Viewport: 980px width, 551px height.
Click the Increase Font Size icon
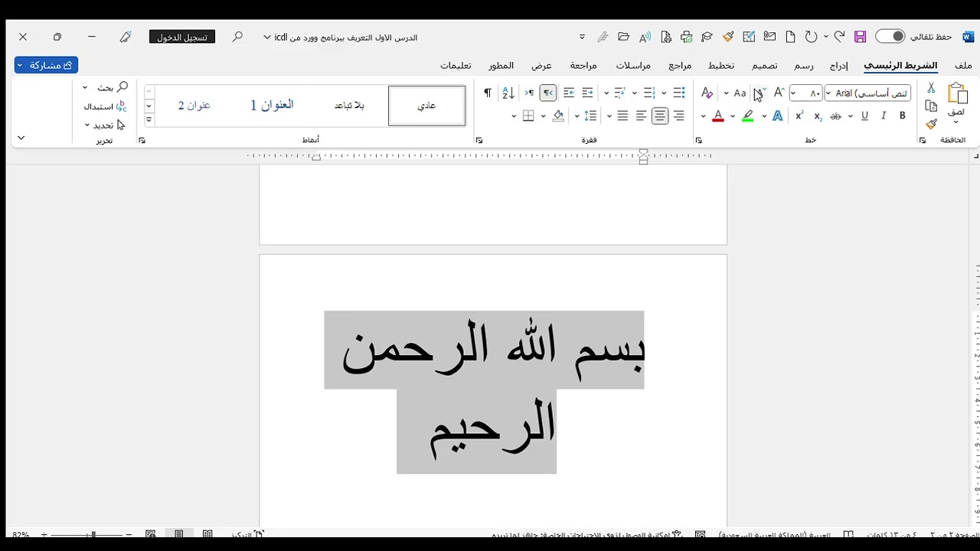click(779, 93)
